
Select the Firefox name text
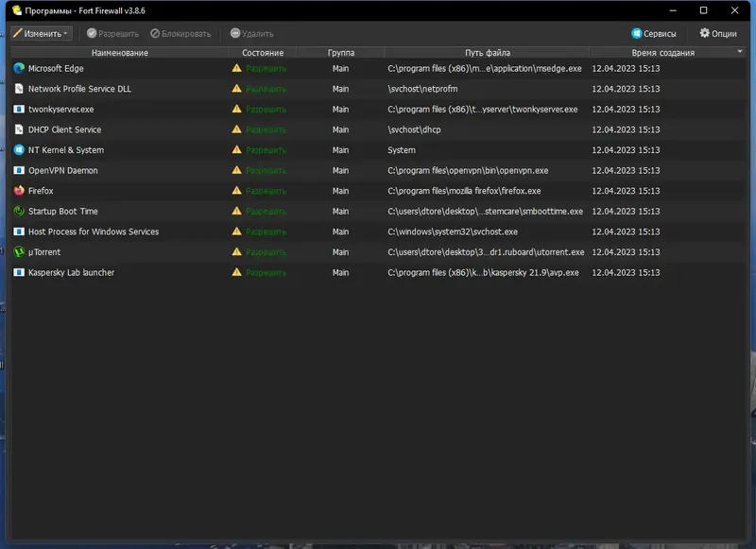tap(41, 191)
